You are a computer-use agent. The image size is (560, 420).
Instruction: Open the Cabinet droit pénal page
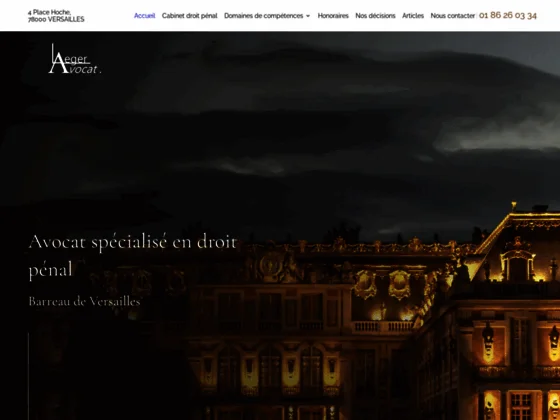[189, 16]
